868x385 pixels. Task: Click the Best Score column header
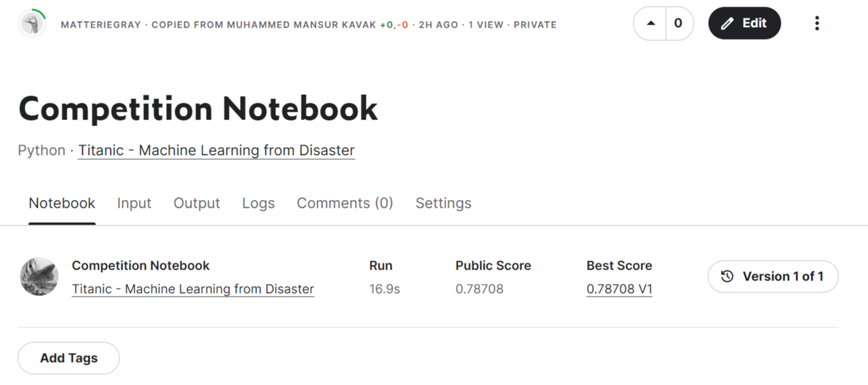tap(619, 266)
